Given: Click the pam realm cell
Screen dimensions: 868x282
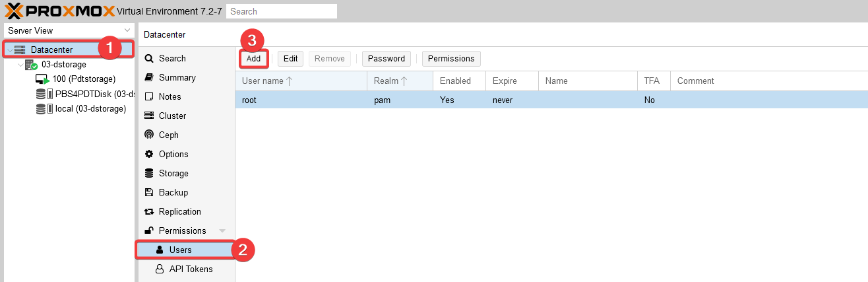Looking at the screenshot, I should (400, 100).
